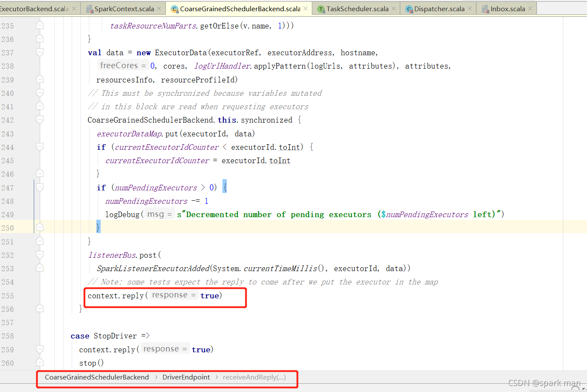Click line number 255 in the gutter

(8, 296)
